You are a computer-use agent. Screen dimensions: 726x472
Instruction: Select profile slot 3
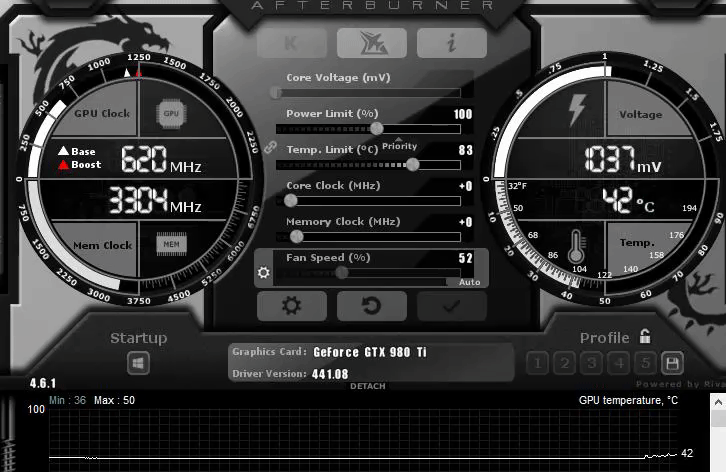pos(592,363)
